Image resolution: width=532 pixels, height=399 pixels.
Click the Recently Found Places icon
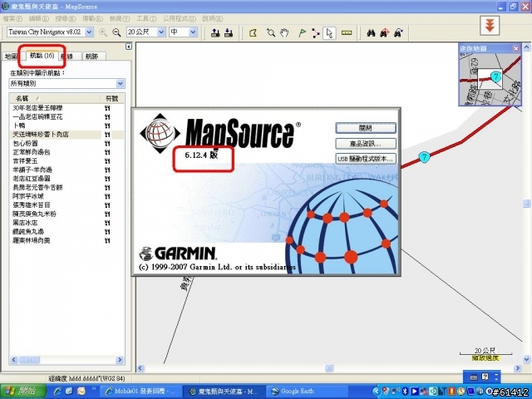pos(398,33)
